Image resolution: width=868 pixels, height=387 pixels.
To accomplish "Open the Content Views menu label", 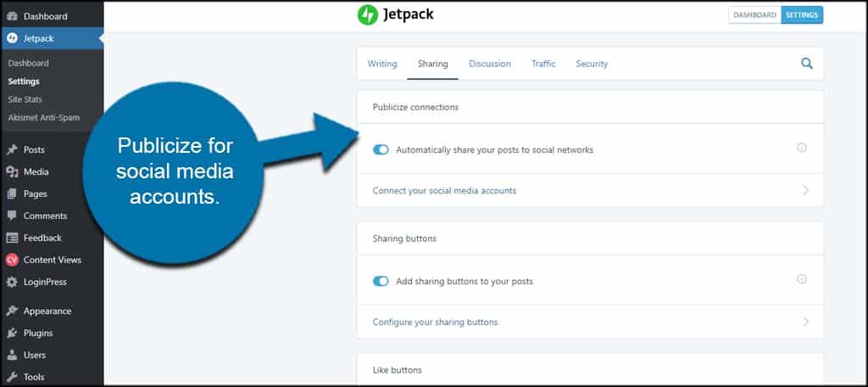I will (x=53, y=260).
